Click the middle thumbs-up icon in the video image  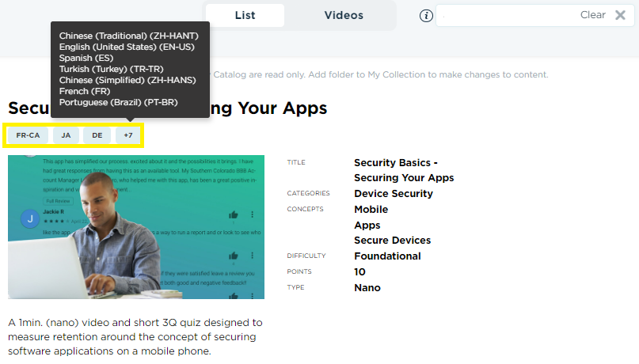(233, 256)
